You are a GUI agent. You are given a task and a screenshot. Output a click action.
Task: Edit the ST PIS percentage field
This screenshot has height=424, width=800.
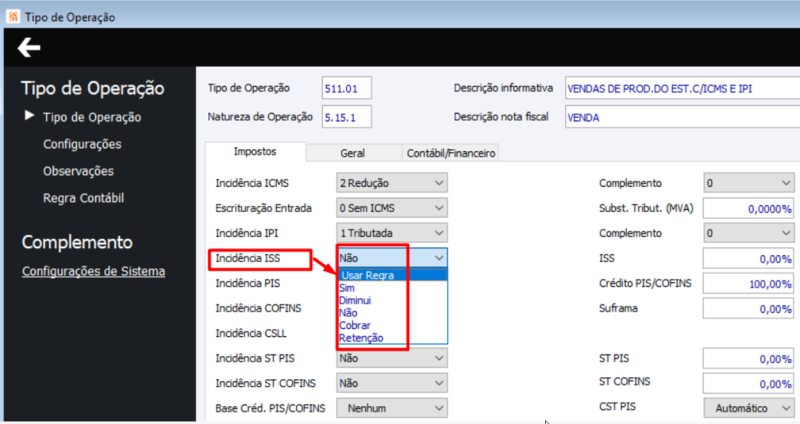[748, 358]
